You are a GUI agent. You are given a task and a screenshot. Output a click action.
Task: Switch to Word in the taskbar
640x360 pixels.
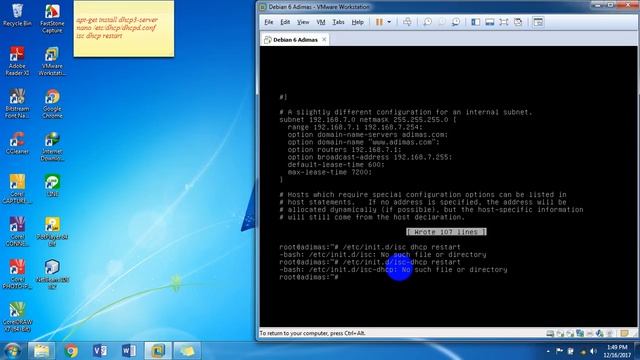[129, 351]
